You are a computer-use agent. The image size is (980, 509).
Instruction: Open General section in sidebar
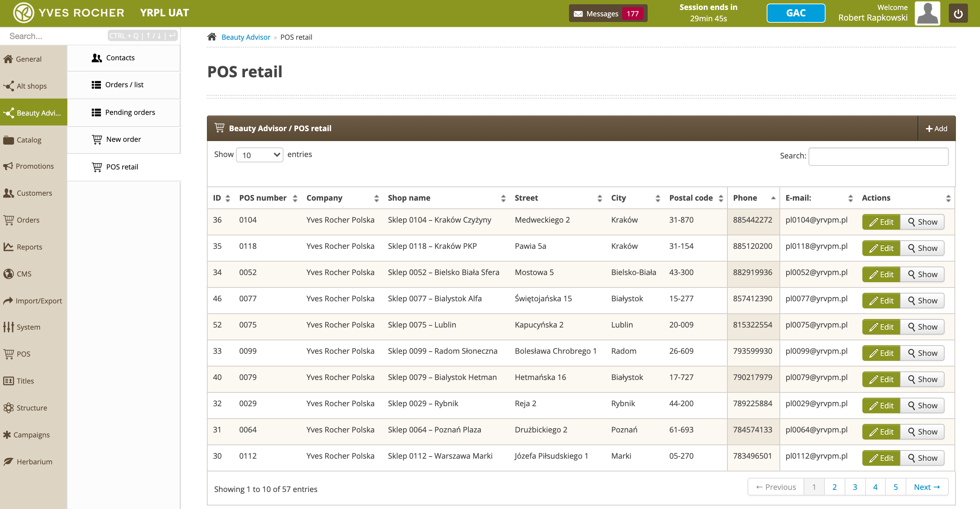33,59
